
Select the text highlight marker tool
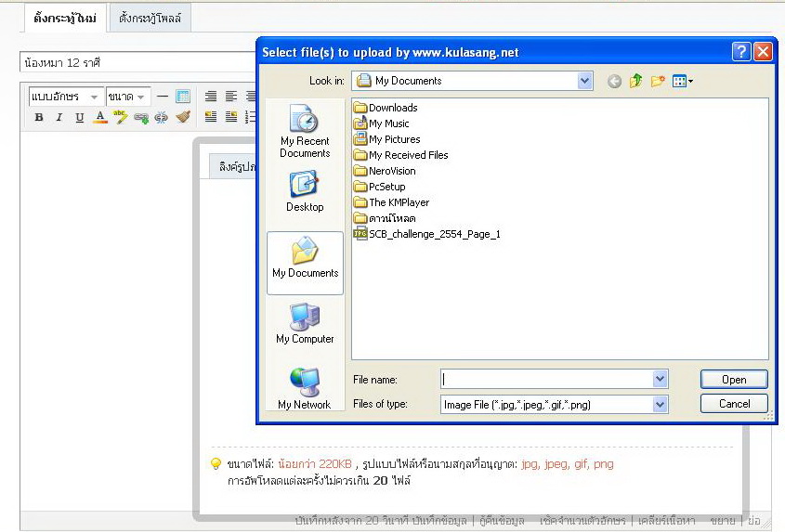pyautogui.click(x=120, y=117)
